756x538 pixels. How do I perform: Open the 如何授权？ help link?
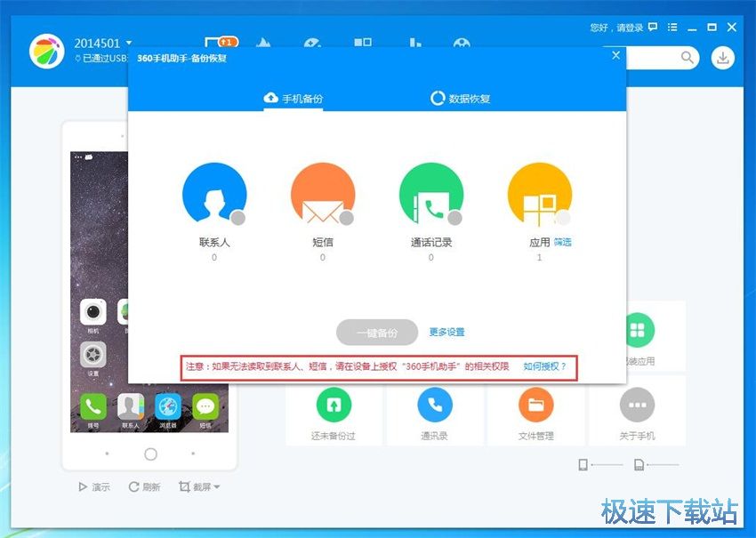coord(545,367)
